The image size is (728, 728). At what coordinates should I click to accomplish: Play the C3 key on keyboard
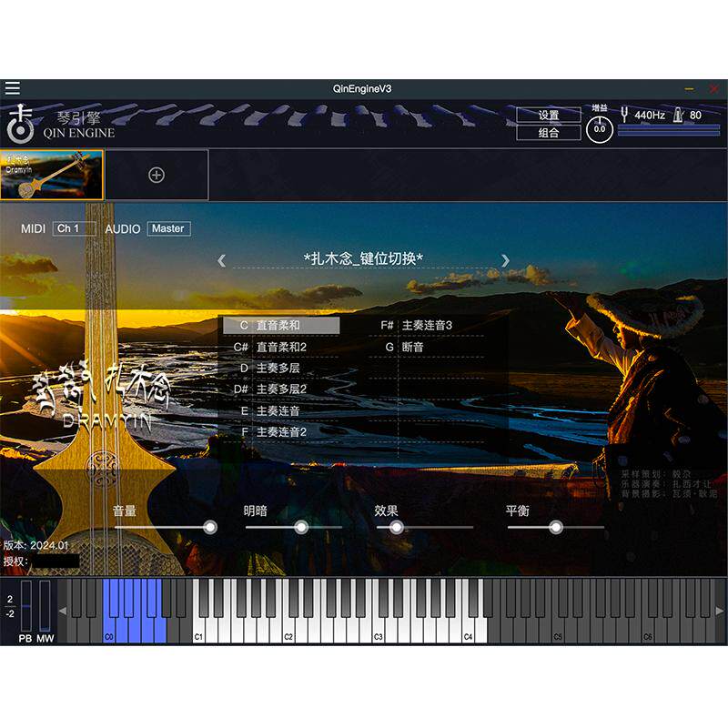tap(379, 632)
